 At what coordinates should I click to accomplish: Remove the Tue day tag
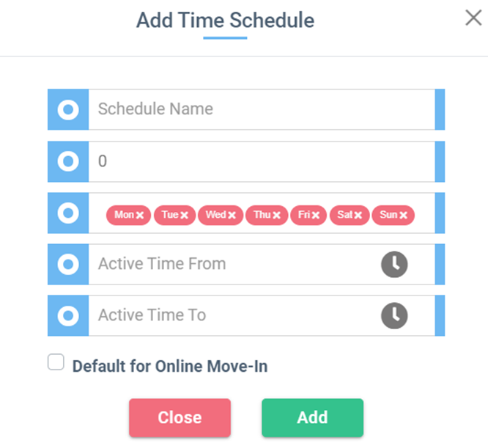point(184,215)
